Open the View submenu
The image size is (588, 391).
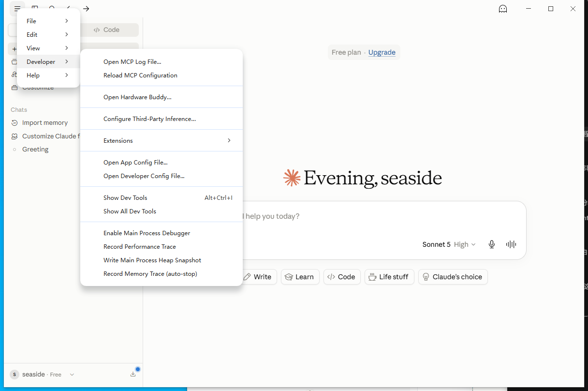48,48
